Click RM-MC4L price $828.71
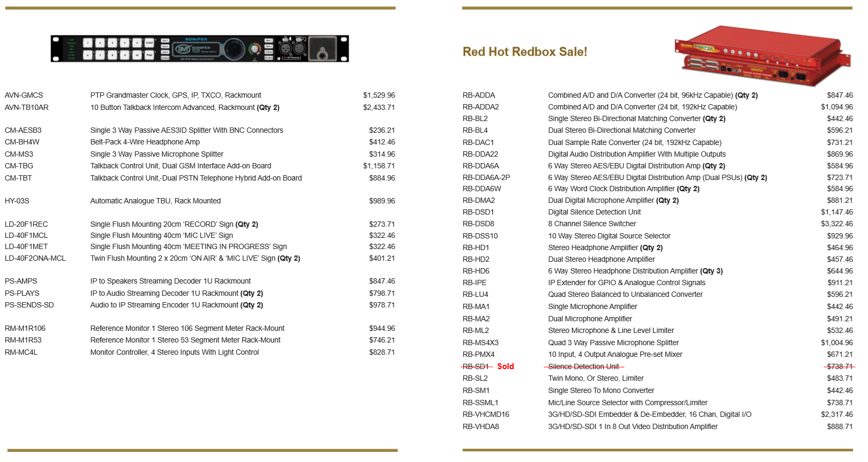Screen dimensions: 868x462 382,352
